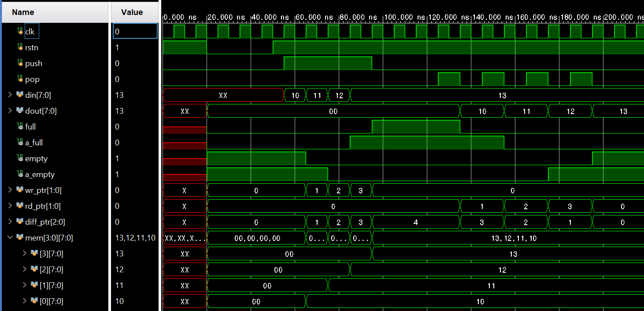This screenshot has height=311, width=644.
Task: Select the clk signal icon
Action: pyautogui.click(x=20, y=31)
